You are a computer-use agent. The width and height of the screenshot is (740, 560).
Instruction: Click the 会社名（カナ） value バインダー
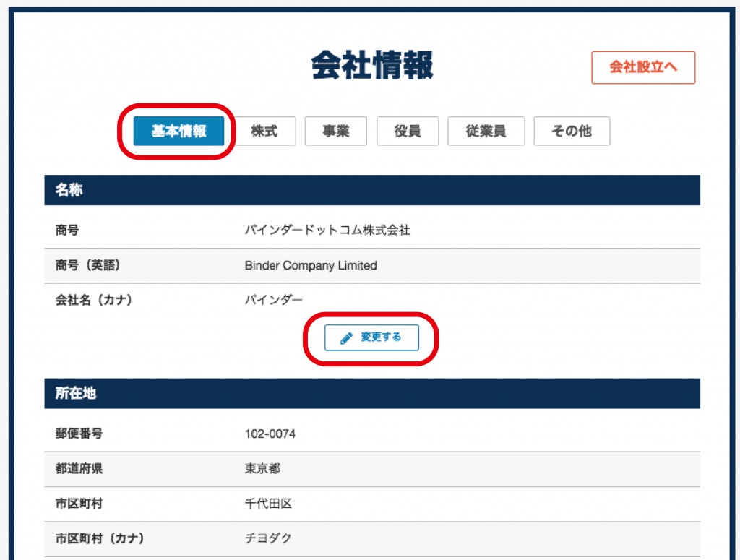(x=274, y=301)
